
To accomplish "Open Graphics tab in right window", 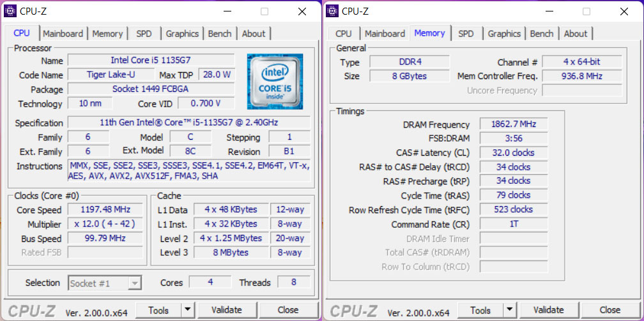I will pyautogui.click(x=504, y=34).
